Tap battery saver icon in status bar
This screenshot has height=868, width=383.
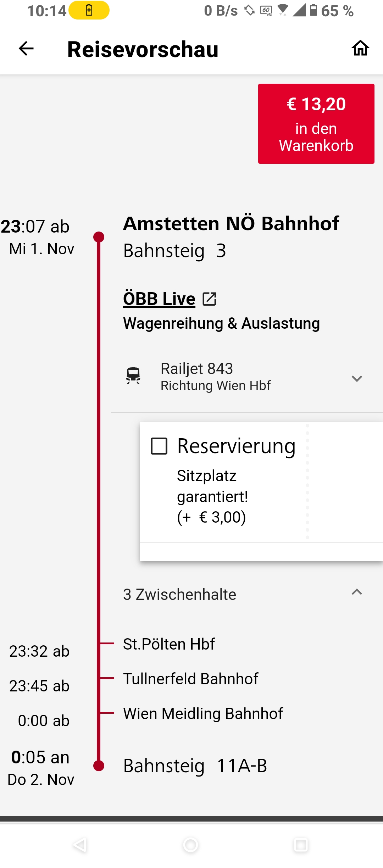tap(89, 10)
